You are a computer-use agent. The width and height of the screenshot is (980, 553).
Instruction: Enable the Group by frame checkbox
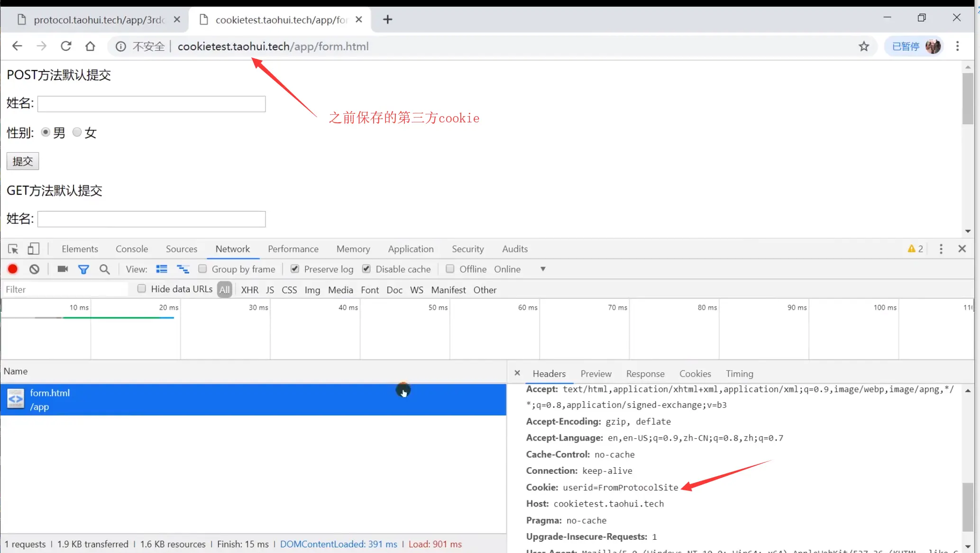coord(202,269)
